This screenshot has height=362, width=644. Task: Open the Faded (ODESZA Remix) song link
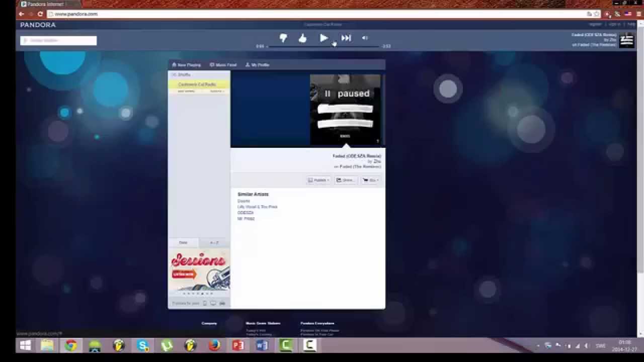click(357, 156)
